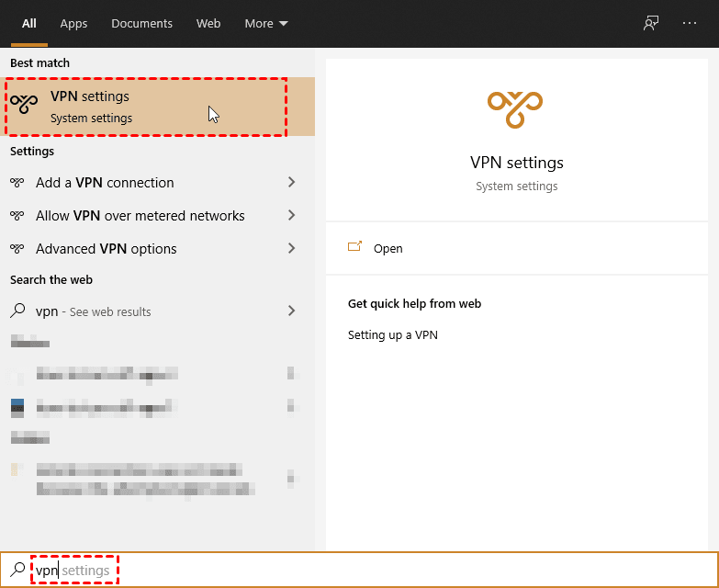The image size is (719, 588).
Task: Click the VPN icon in Best match
Action: (24, 106)
